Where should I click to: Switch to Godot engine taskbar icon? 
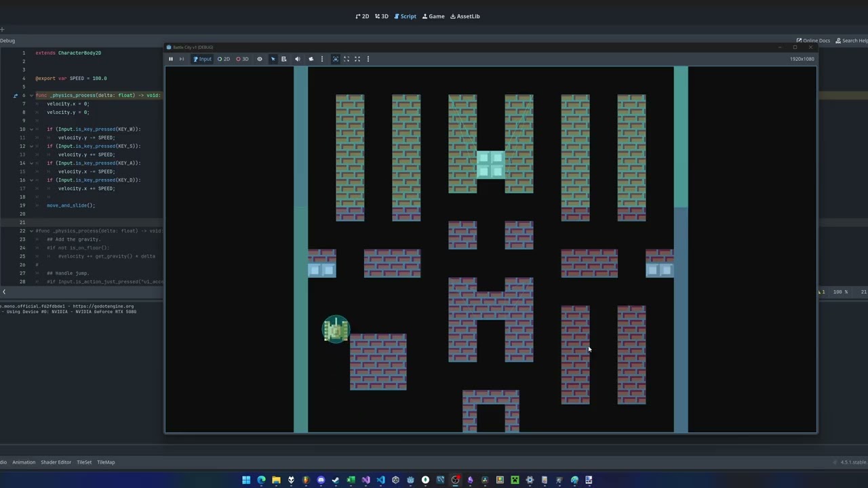coord(410,480)
